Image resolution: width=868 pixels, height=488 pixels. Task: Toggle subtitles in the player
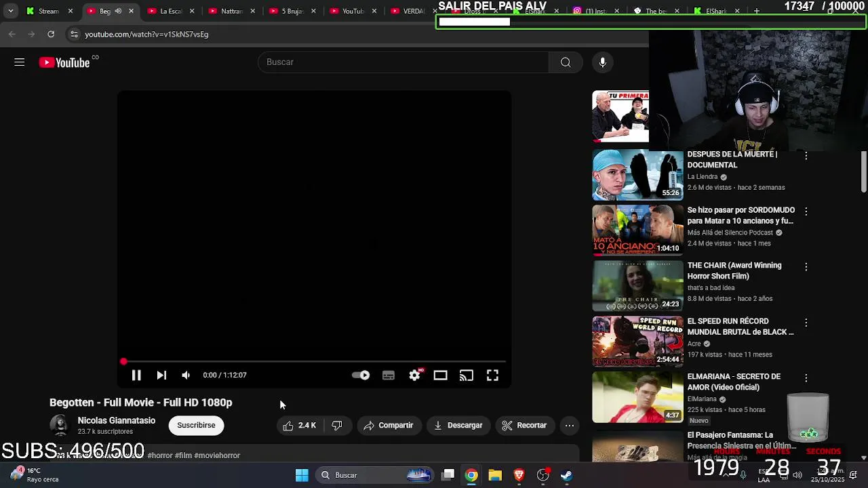click(389, 375)
